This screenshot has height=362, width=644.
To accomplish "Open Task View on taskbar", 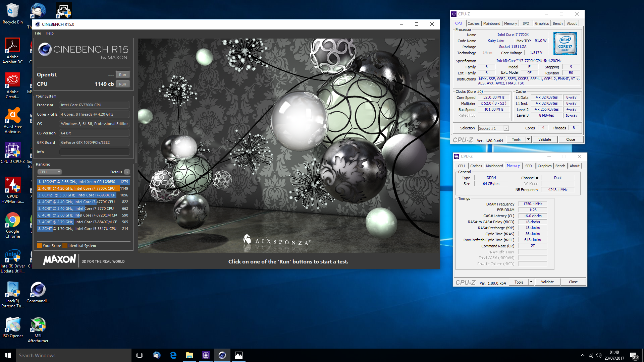I will pos(140,355).
